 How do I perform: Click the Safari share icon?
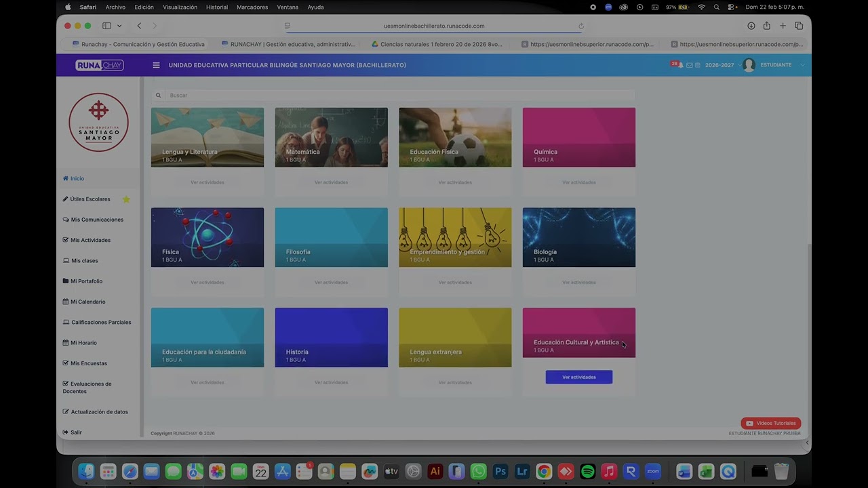tap(767, 26)
